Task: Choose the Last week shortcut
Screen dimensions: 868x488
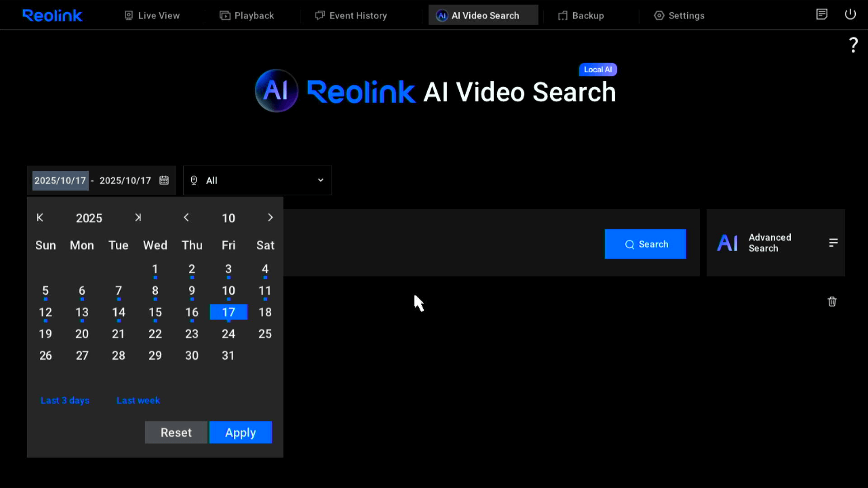Action: point(138,400)
